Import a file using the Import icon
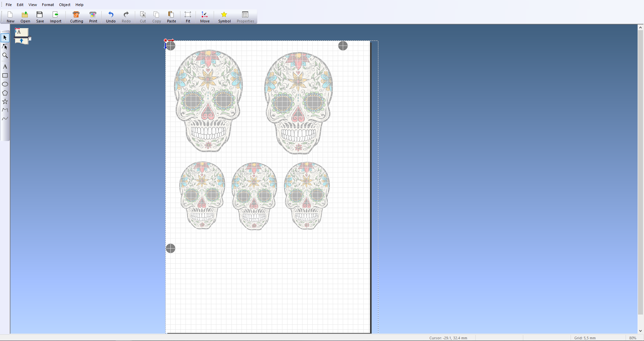Viewport: 644px width, 341px height. (x=56, y=17)
